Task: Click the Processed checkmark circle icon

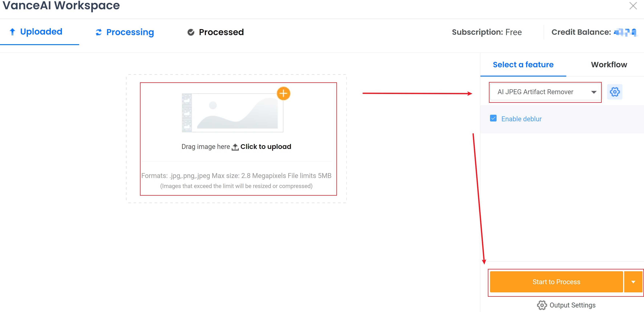Action: (x=191, y=32)
